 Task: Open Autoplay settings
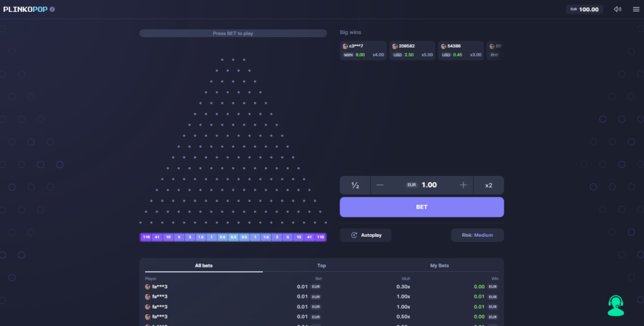(x=365, y=235)
